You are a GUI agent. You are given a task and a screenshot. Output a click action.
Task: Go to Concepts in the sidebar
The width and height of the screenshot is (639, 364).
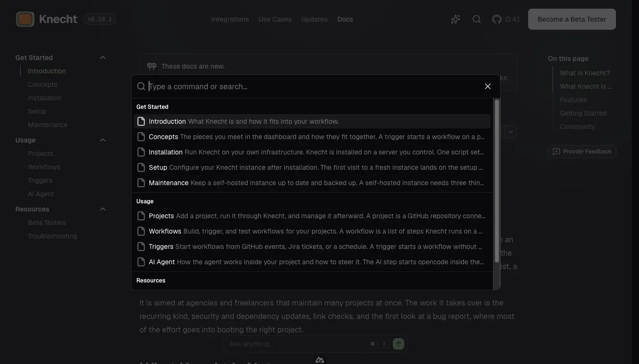[x=42, y=84]
